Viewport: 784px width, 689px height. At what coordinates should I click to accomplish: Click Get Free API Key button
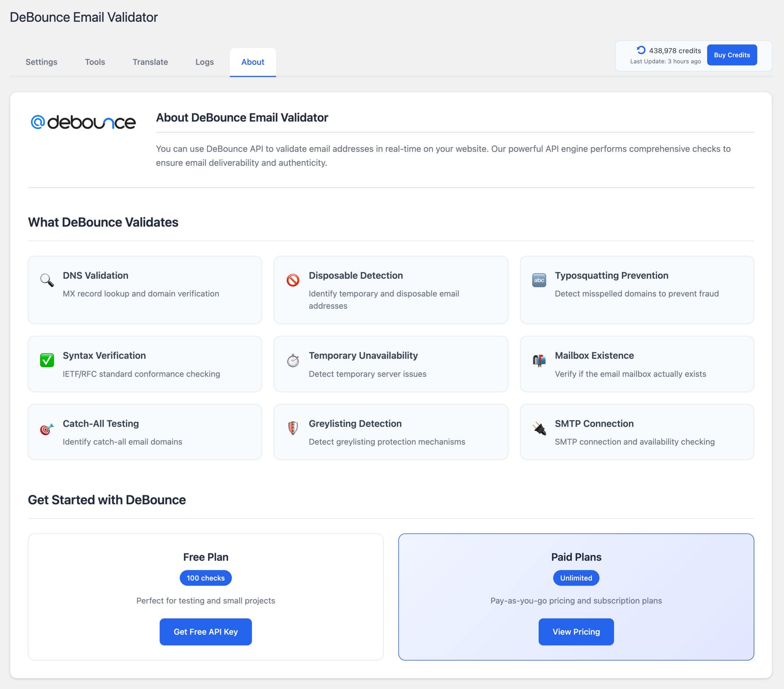coord(206,631)
